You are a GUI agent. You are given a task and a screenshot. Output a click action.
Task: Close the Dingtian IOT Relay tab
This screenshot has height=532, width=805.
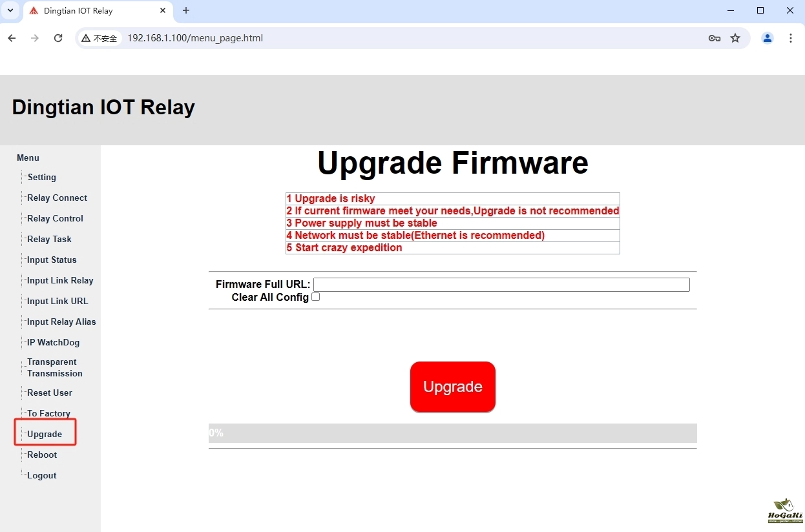(163, 10)
